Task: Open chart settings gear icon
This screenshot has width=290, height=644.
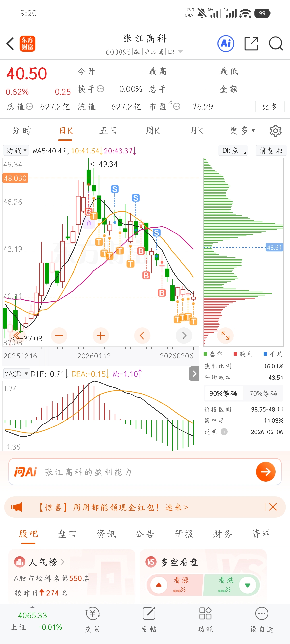Action: (x=275, y=130)
